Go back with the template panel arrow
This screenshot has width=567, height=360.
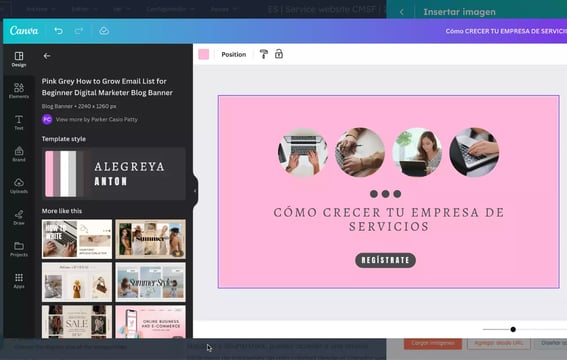[x=47, y=56]
